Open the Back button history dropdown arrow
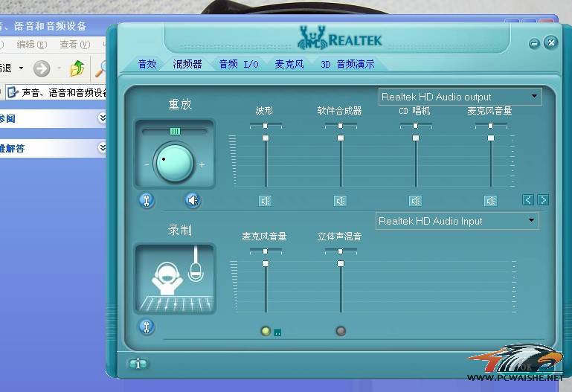Image resolution: width=572 pixels, height=392 pixels. [21, 68]
